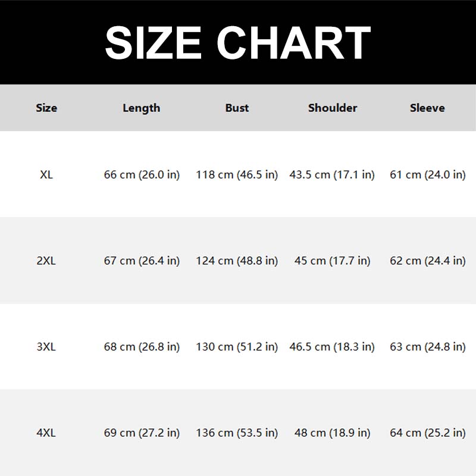Viewport: 476px width, 476px height.
Task: Select the 4XL size row label
Action: [x=46, y=433]
